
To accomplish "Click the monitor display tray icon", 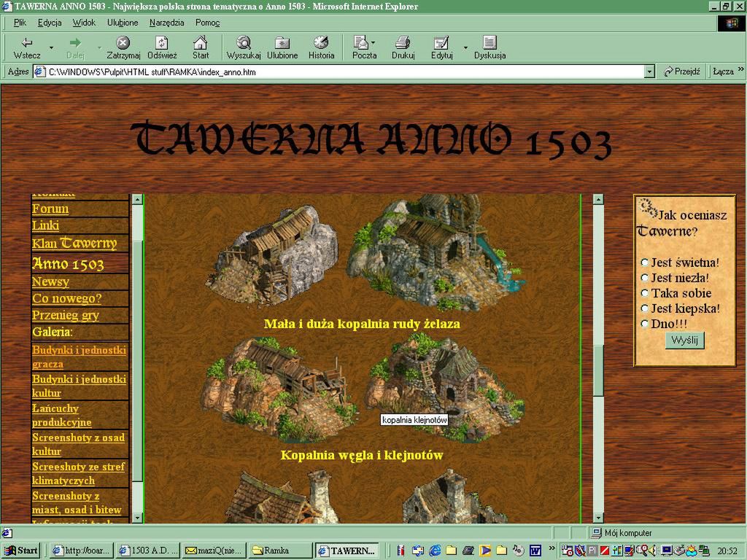I will point(667,551).
